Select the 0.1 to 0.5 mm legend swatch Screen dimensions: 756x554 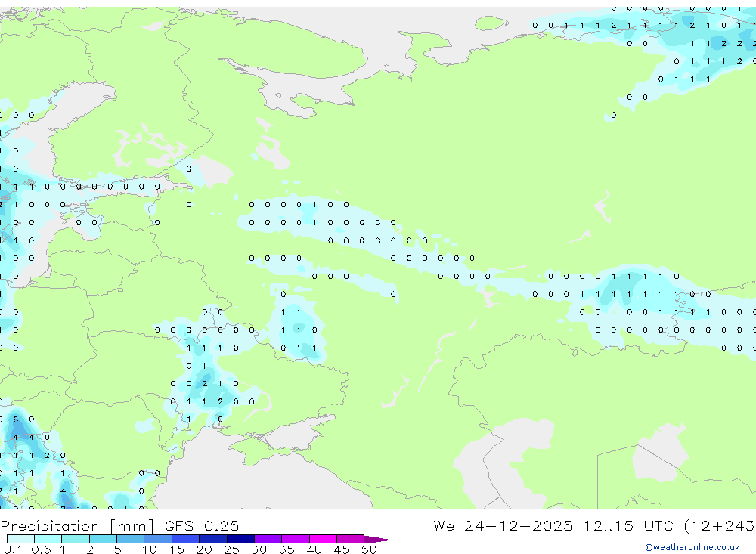(20, 539)
